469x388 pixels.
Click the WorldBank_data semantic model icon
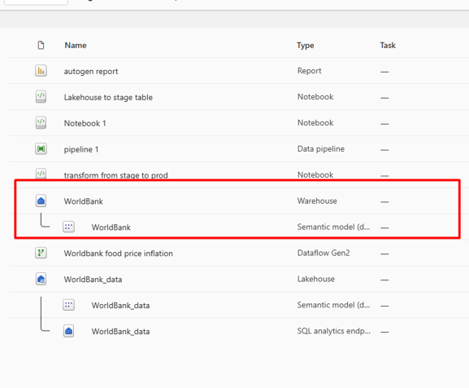[69, 305]
